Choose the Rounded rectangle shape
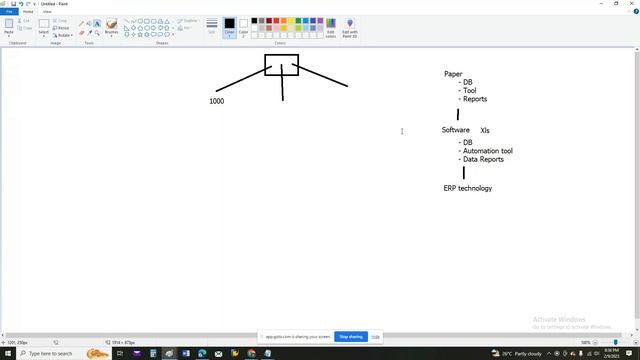Viewport: 640px width, 360px height. pos(153,21)
